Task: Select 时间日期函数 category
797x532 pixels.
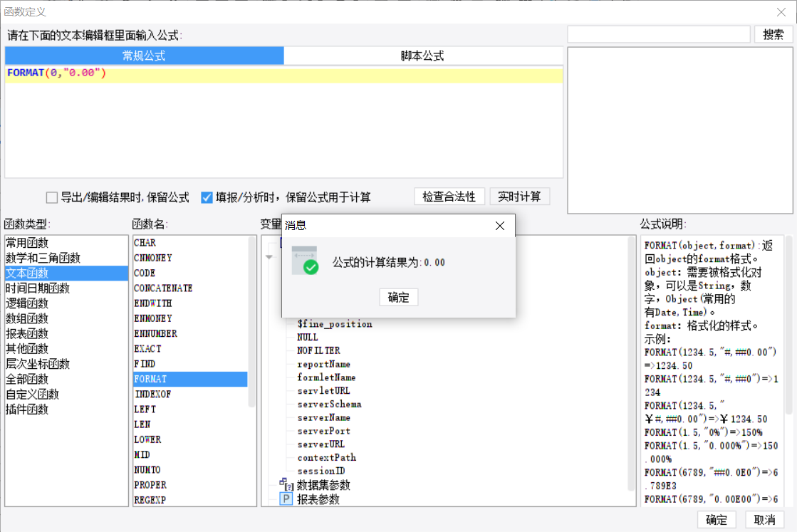Action: (66, 288)
